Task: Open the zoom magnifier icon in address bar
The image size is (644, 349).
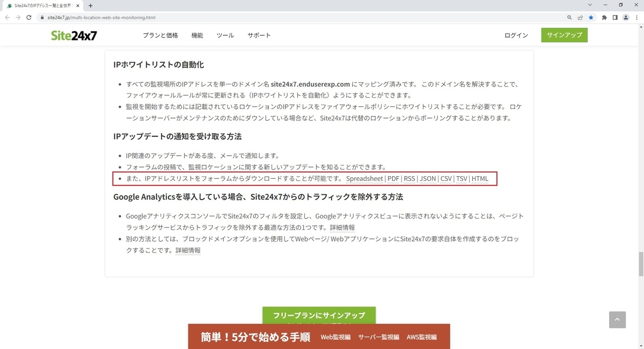Action: [569, 17]
